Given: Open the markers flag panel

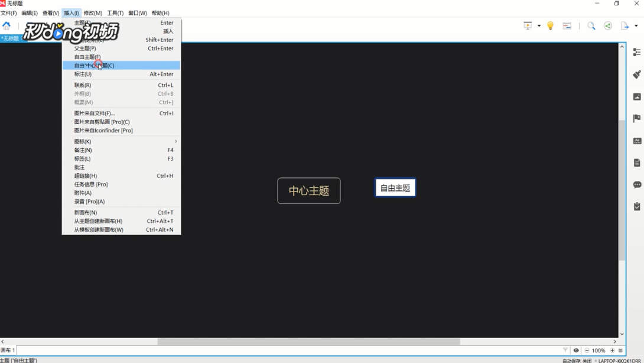Looking at the screenshot, I should coord(636,118).
